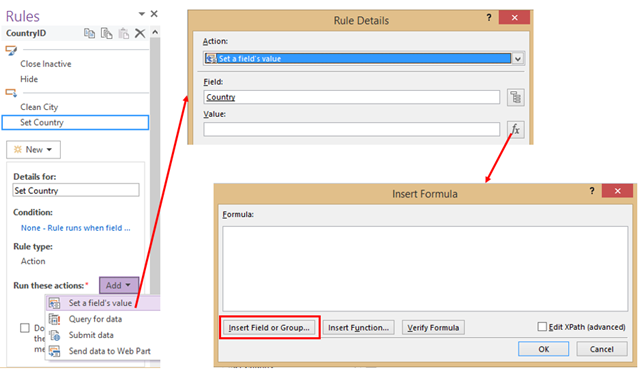Delete rule with X icon beside CountryID

tap(140, 33)
